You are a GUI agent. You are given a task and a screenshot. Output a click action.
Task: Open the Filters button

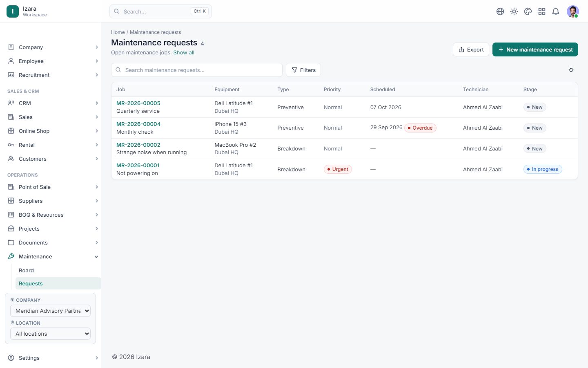click(x=303, y=70)
